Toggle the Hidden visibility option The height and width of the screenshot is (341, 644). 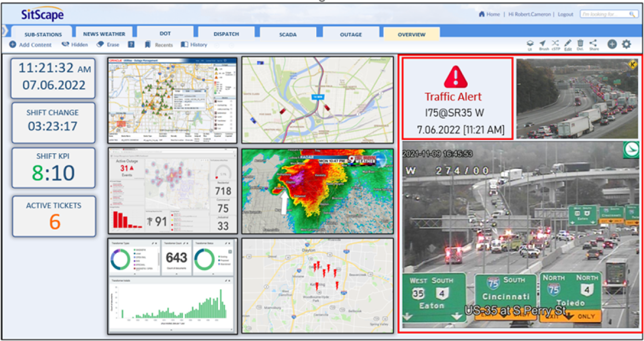click(x=74, y=45)
